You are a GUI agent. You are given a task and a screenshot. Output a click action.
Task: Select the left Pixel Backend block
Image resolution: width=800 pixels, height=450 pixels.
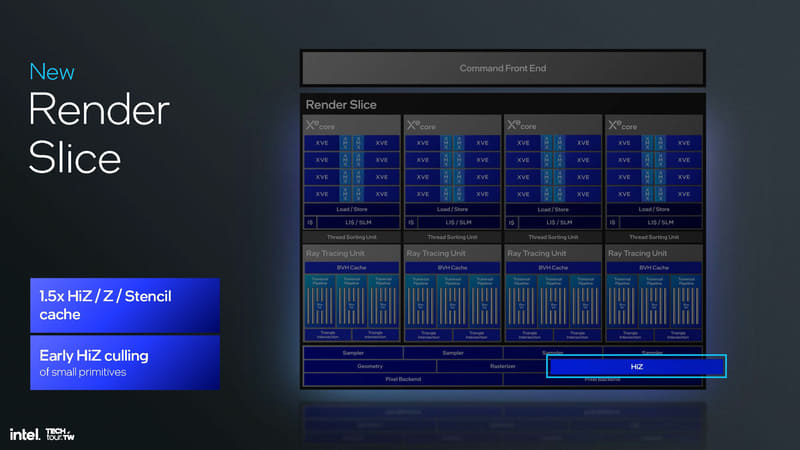click(403, 380)
